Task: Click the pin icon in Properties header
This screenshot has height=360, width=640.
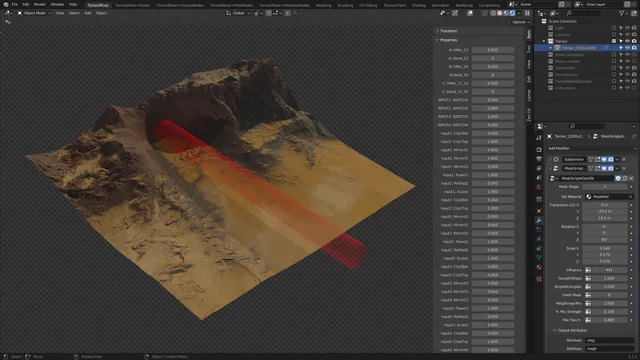Action: tap(633, 136)
